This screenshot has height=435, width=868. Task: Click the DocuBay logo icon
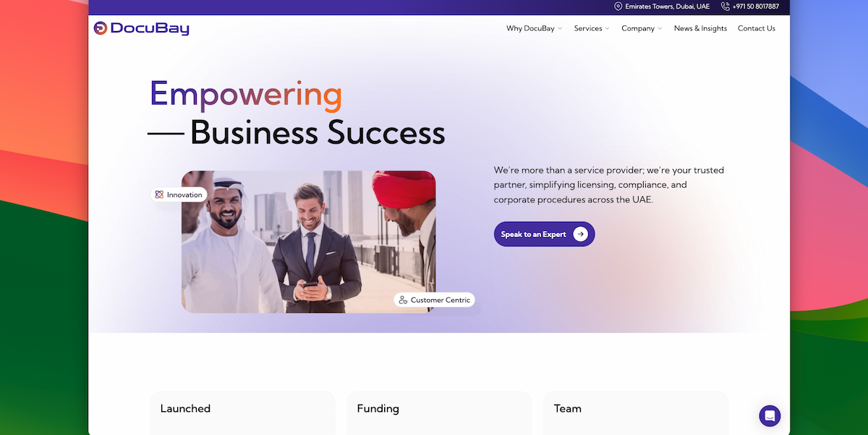(101, 28)
